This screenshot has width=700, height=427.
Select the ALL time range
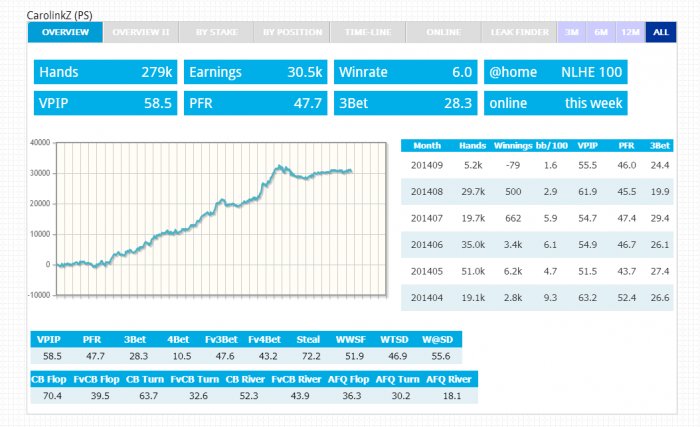pos(661,32)
